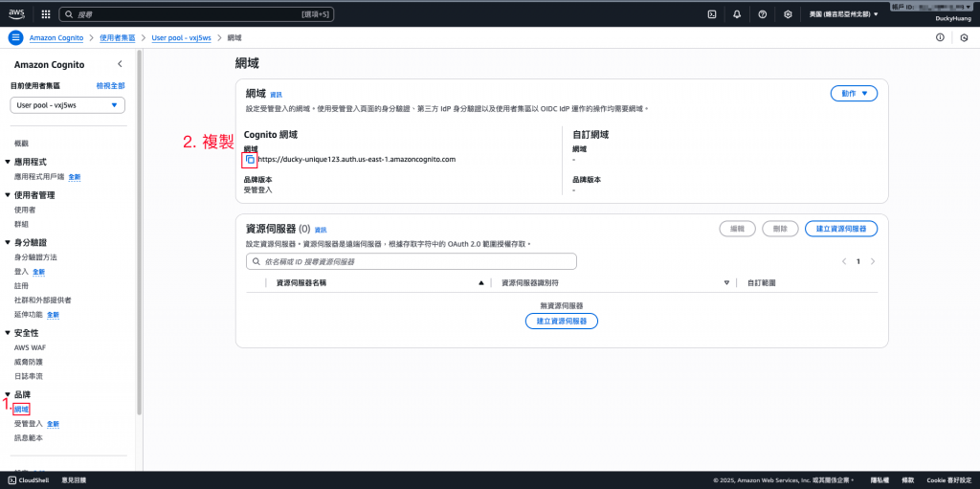Open the help question mark icon
980x489 pixels.
pyautogui.click(x=762, y=13)
